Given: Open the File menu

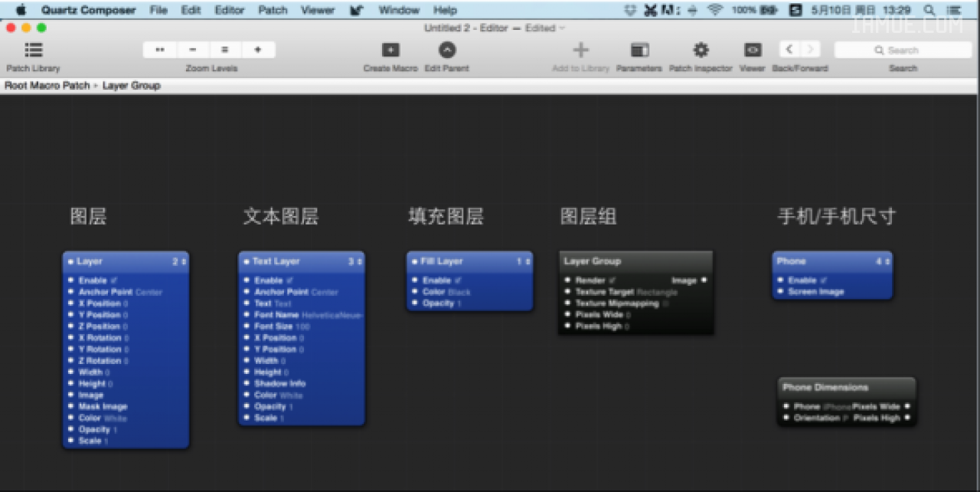Looking at the screenshot, I should point(158,10).
